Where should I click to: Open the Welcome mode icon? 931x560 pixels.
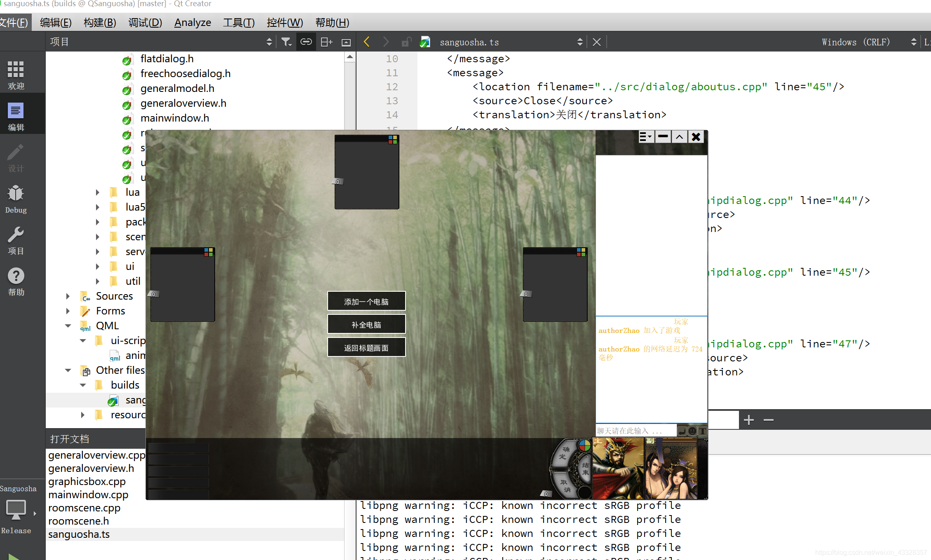coord(16,75)
